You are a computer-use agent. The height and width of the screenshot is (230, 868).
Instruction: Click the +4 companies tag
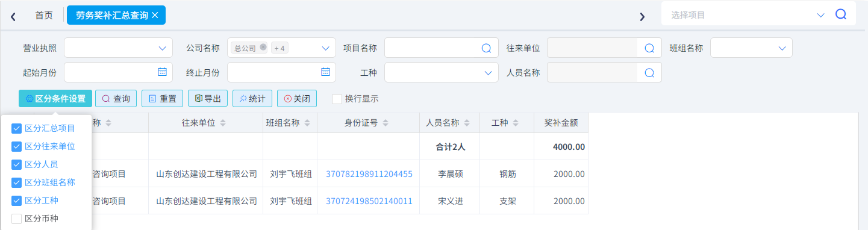click(x=279, y=48)
